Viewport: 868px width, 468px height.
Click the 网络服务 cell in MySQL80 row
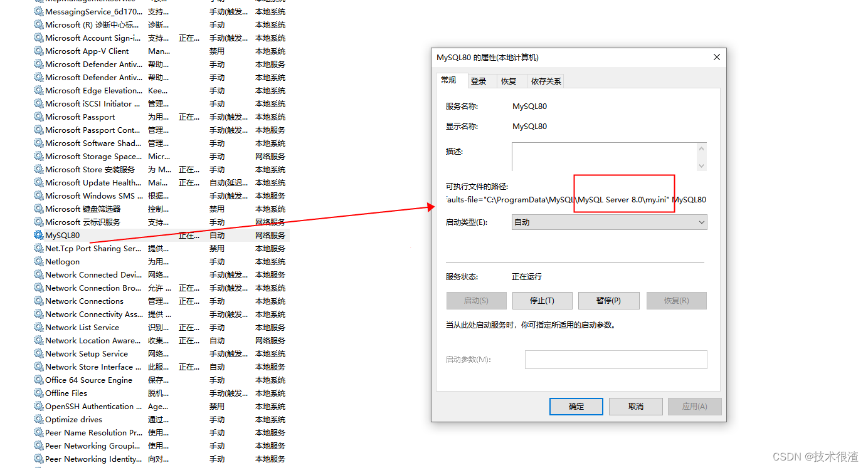(270, 236)
